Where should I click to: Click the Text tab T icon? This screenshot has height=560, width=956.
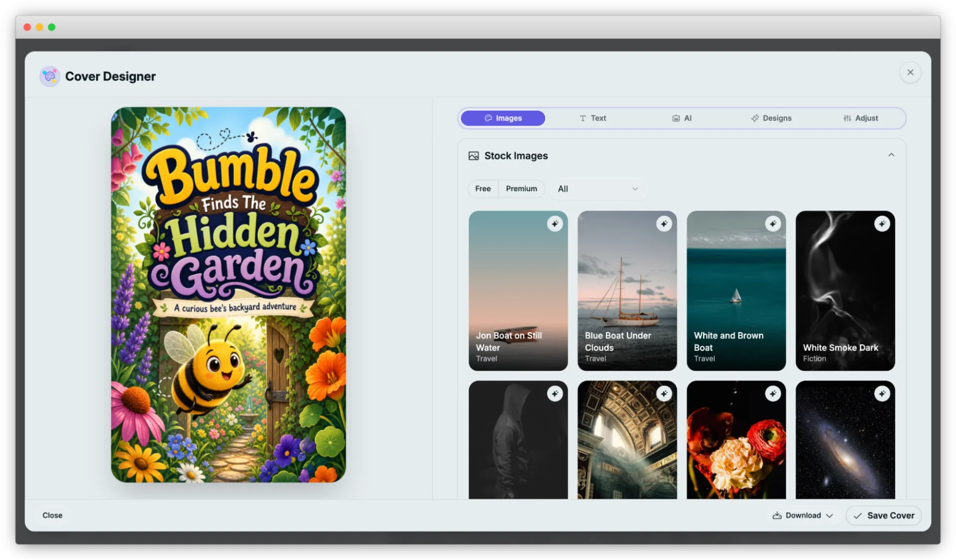pyautogui.click(x=583, y=118)
